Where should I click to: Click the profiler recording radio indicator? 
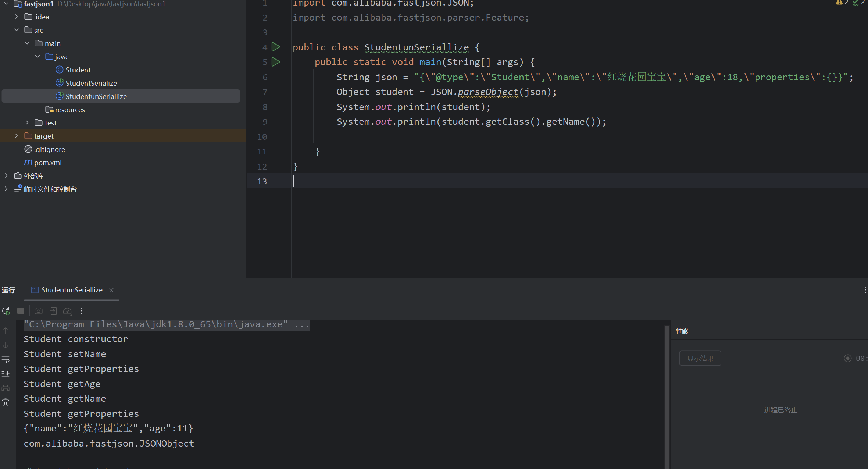[847, 358]
